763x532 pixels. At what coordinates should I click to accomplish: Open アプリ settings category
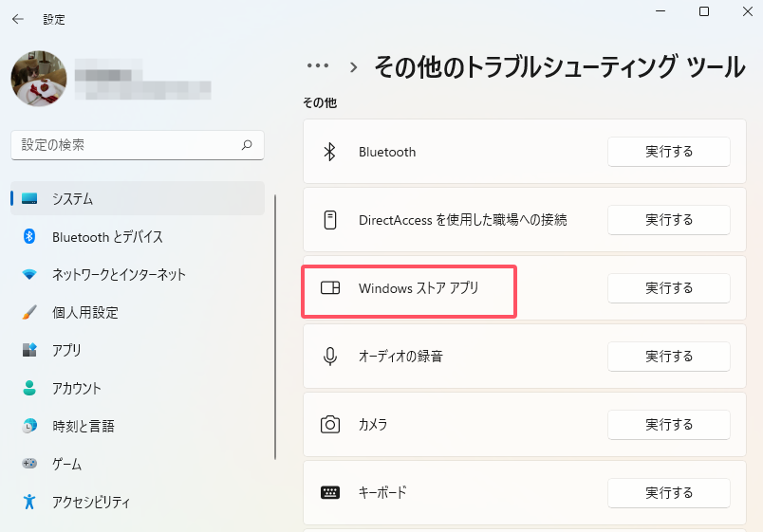pos(138,350)
